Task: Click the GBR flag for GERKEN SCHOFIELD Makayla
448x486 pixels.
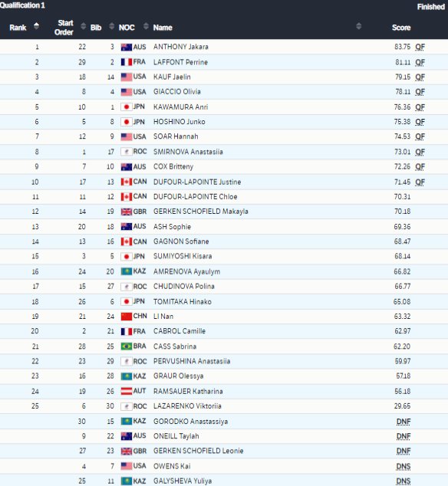Action: [127, 212]
